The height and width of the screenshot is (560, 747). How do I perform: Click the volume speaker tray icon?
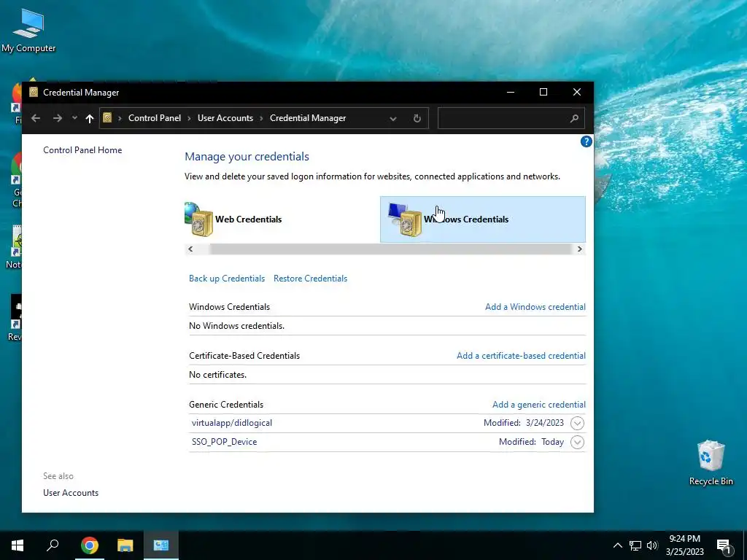coord(652,545)
